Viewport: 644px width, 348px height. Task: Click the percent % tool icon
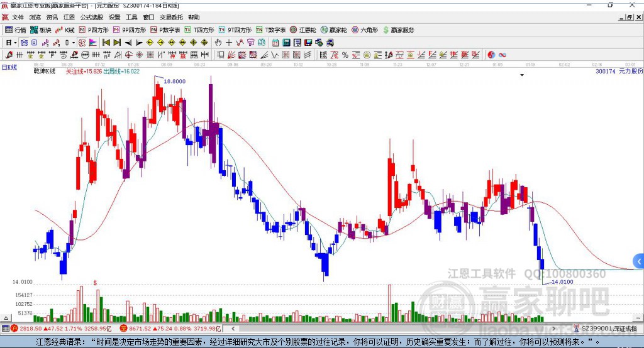point(345,55)
